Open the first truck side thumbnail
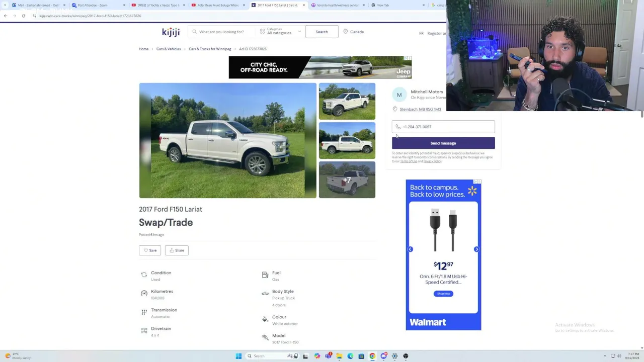The image size is (644, 362). click(347, 102)
